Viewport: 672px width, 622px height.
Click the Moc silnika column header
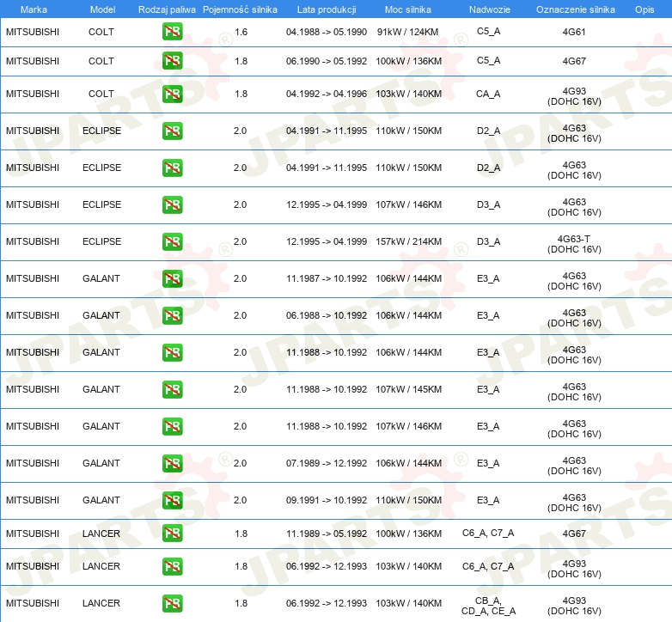(408, 9)
